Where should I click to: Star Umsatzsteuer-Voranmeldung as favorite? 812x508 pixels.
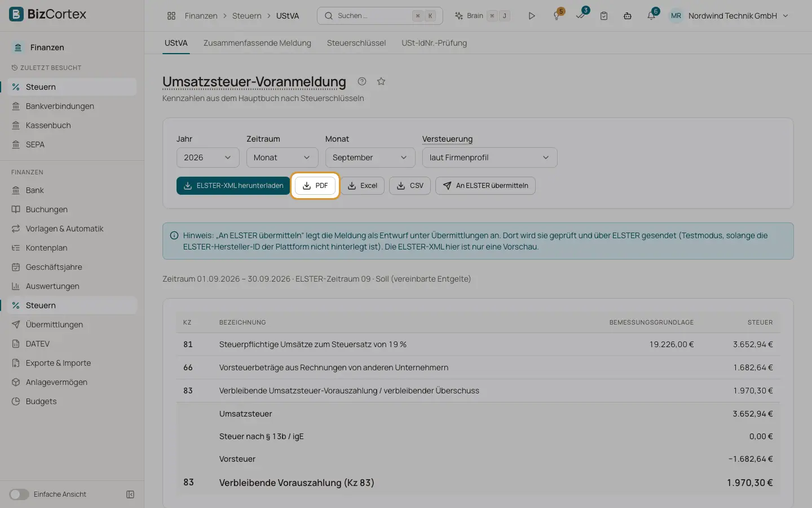click(381, 81)
